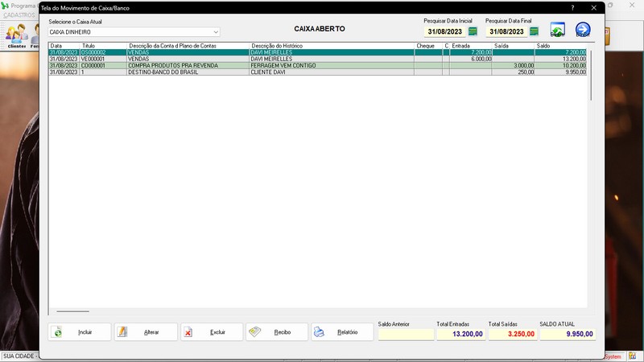The image size is (644, 362).
Task: Click the Saldo Anterior field
Action: (x=406, y=334)
